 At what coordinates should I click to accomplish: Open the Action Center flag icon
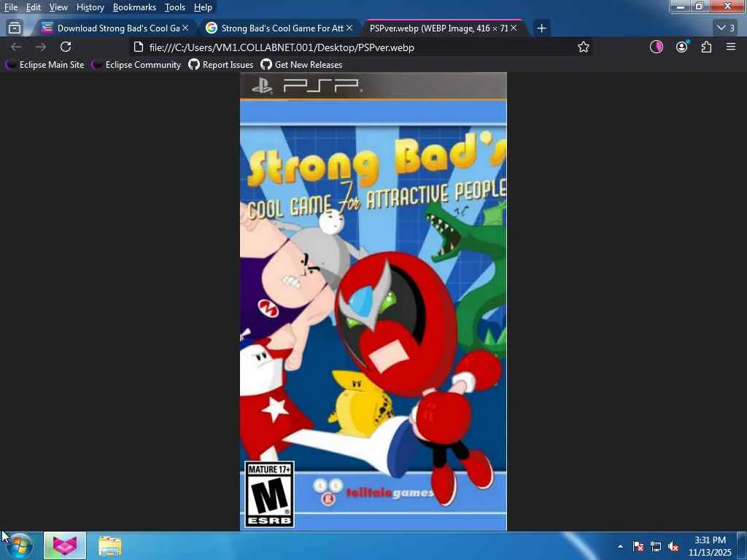pos(638,546)
